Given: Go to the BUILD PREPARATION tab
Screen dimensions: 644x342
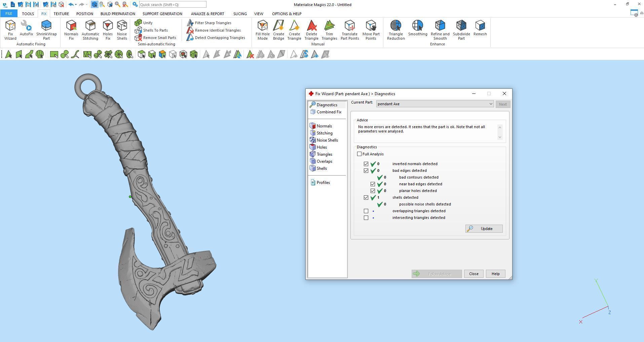Looking at the screenshot, I should [118, 14].
